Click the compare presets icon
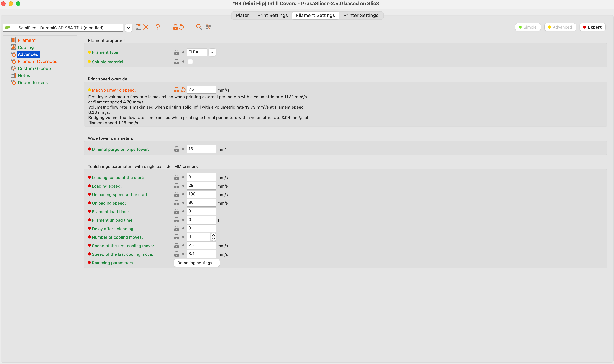Viewport: 614px width, 364px height. point(208,27)
